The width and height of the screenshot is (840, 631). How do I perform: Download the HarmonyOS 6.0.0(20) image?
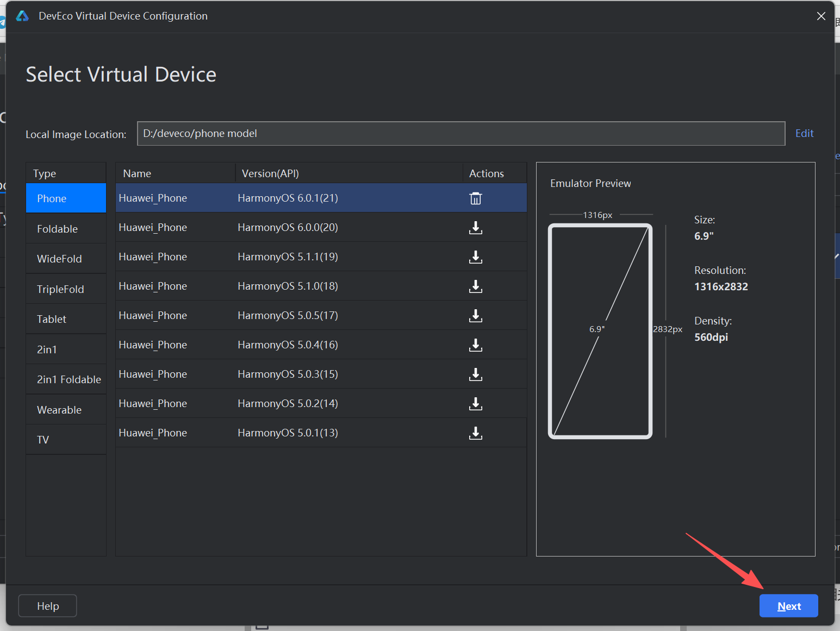(x=476, y=228)
